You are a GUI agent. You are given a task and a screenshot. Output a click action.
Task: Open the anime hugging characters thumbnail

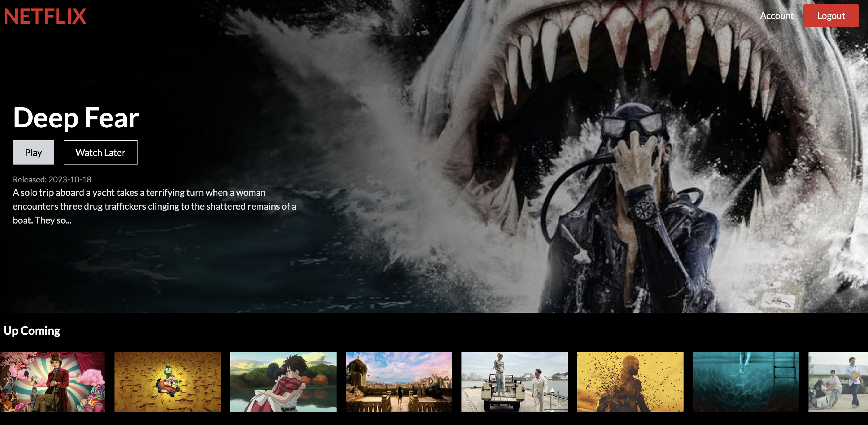click(x=283, y=382)
